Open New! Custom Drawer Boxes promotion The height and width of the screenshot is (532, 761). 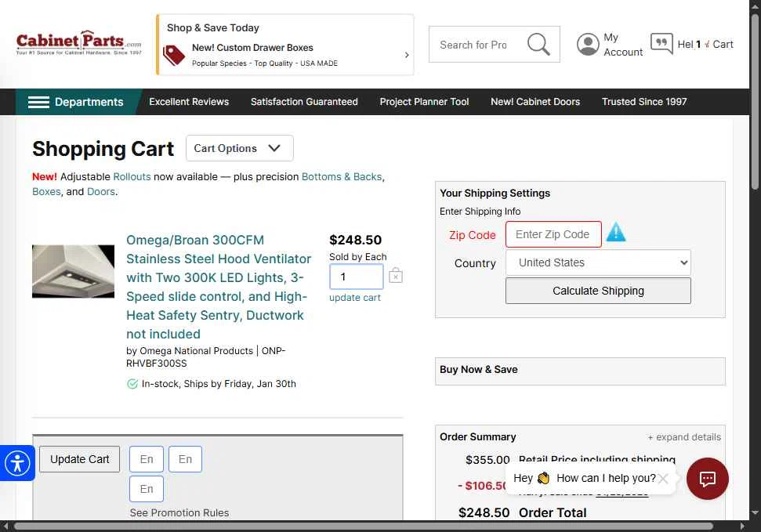252,48
